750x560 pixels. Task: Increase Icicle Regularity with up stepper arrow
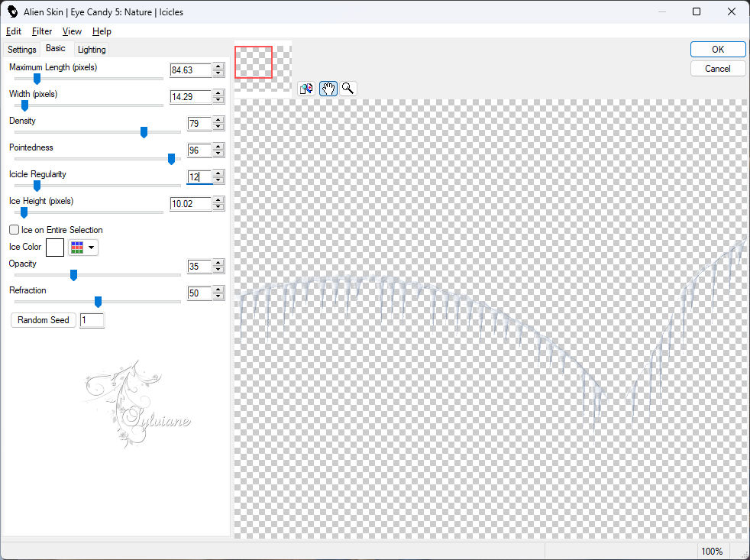click(x=218, y=173)
